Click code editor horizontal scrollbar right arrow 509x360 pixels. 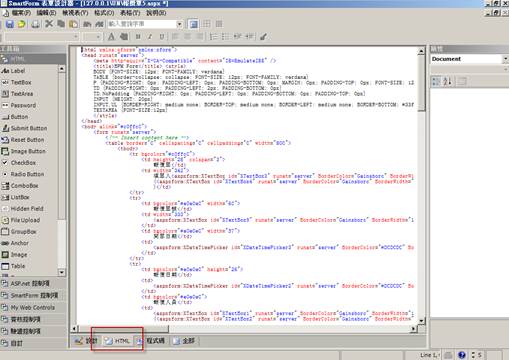coord(413,329)
